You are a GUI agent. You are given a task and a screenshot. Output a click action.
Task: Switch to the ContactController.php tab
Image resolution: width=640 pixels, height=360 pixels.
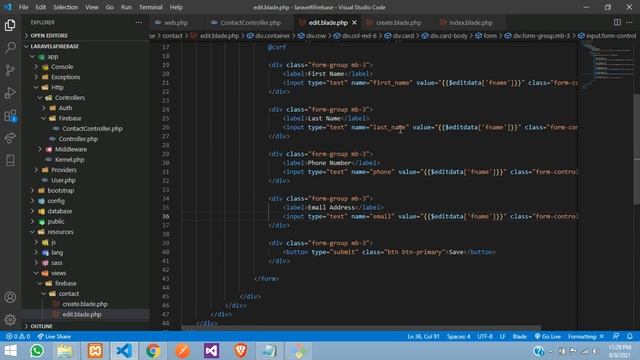pos(250,22)
